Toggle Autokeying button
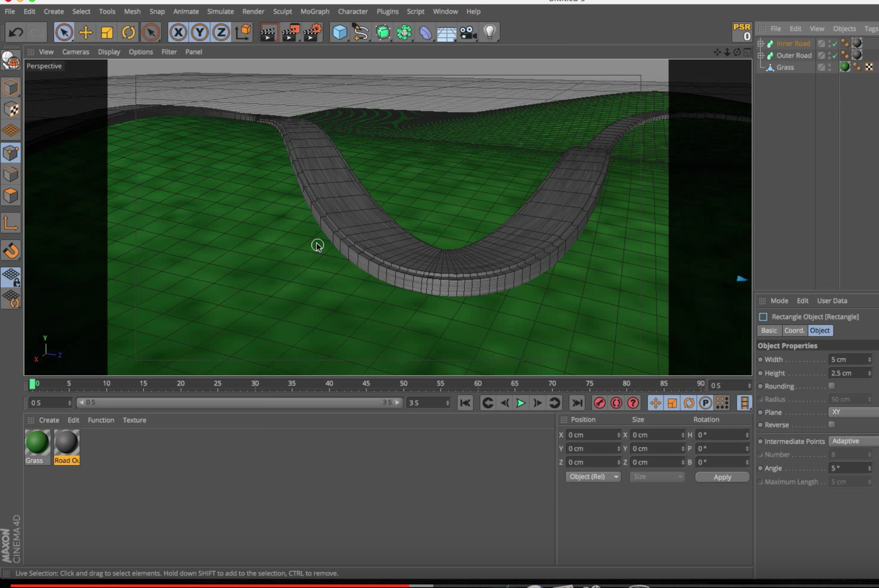 [x=616, y=403]
